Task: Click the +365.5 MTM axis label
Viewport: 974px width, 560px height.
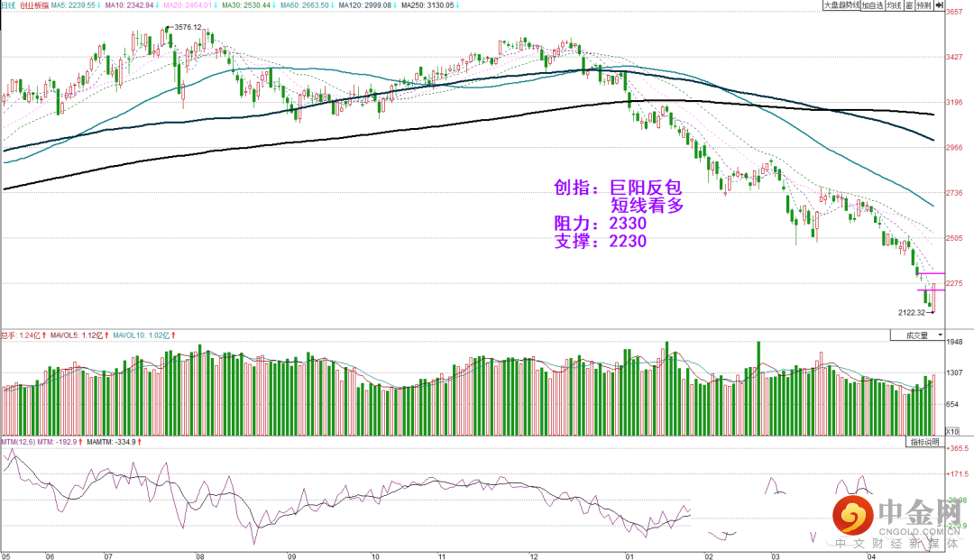Action: coord(957,448)
